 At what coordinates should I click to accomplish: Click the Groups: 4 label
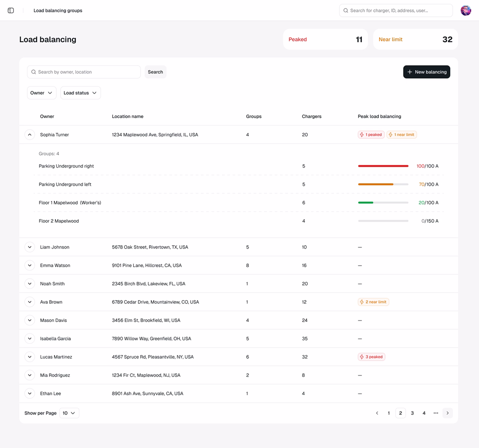coord(49,154)
